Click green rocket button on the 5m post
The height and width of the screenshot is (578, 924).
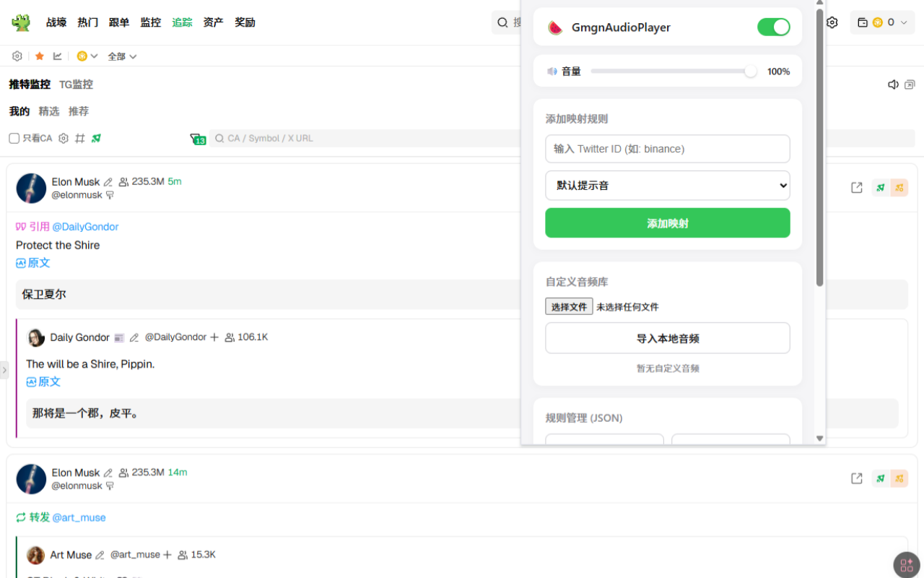pyautogui.click(x=881, y=188)
